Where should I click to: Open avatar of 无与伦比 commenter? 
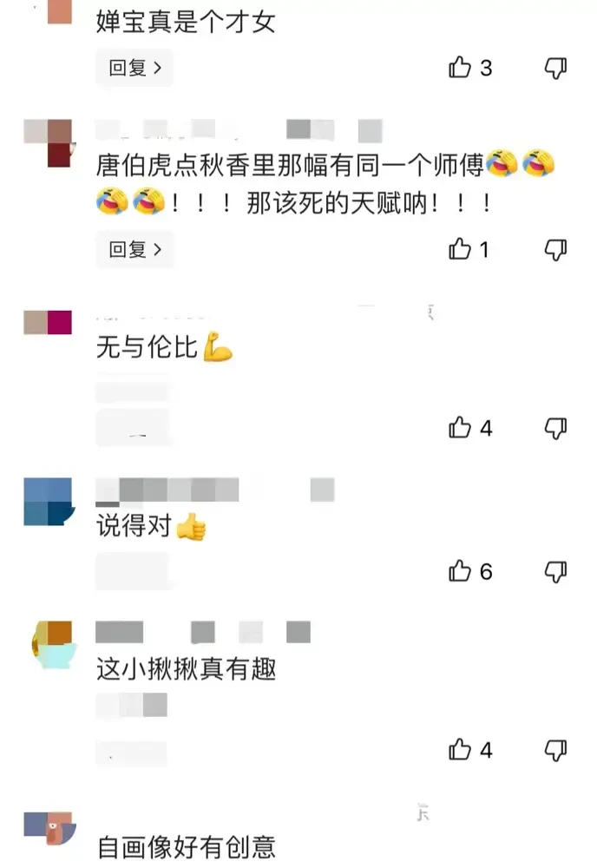[x=48, y=322]
